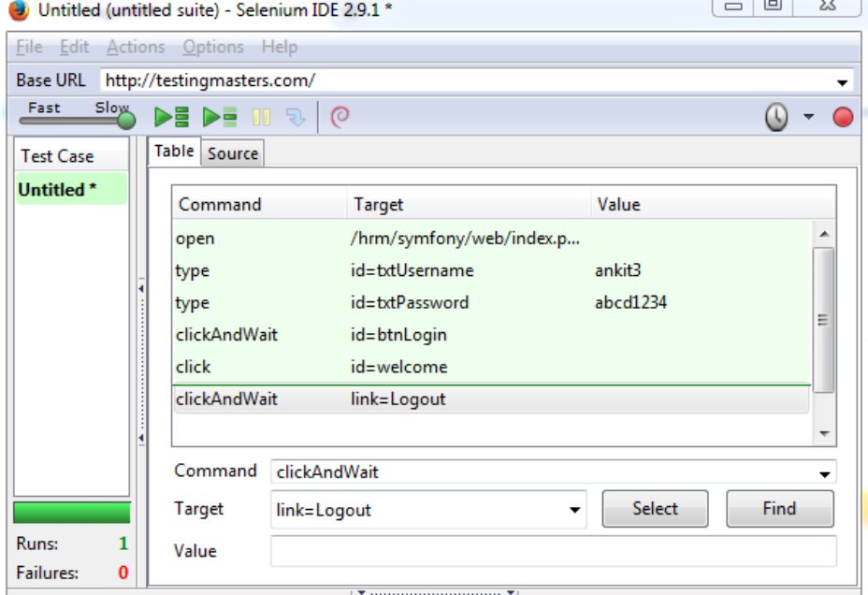Expand the Base URL dropdown
The image size is (868, 595).
click(843, 81)
